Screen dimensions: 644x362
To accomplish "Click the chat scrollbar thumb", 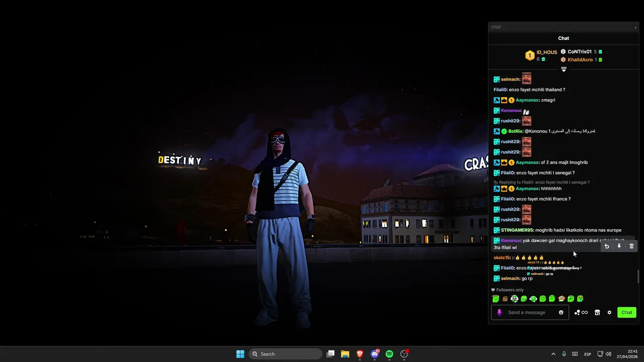I will coord(638,276).
